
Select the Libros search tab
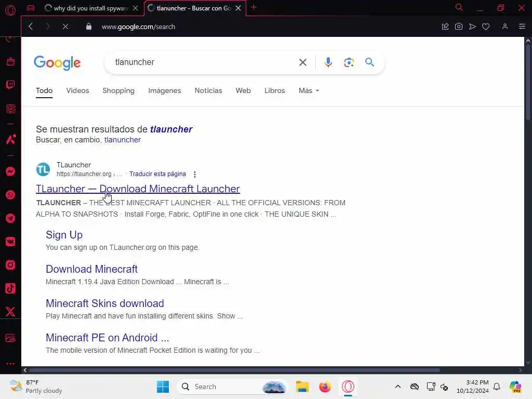pyautogui.click(x=274, y=90)
